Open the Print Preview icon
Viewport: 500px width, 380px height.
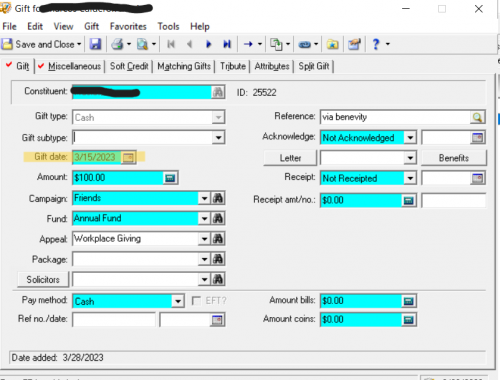[x=142, y=44]
